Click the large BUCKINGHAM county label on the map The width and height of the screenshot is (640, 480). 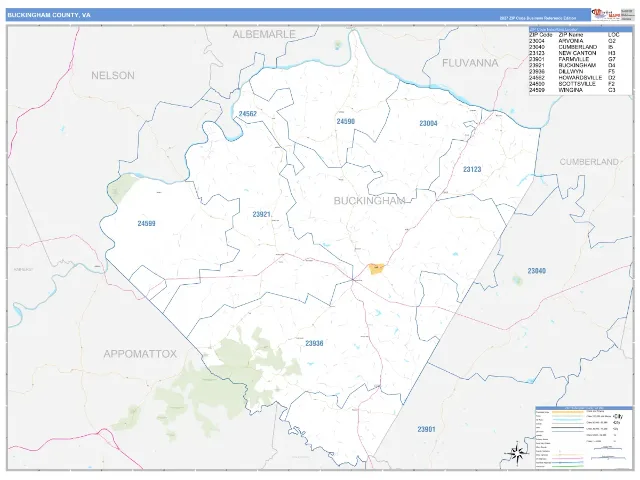click(369, 200)
